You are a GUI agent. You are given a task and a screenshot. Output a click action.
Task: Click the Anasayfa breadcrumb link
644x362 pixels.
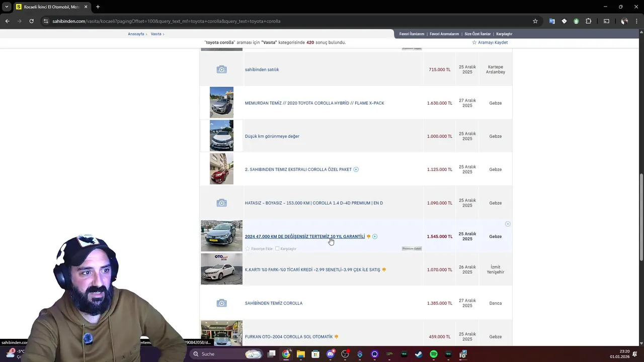[136, 34]
